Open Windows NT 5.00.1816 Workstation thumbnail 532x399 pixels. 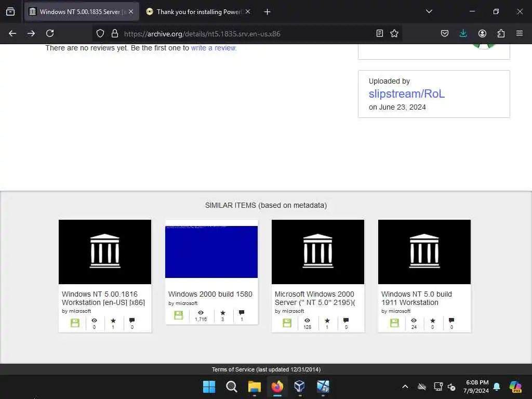click(105, 252)
